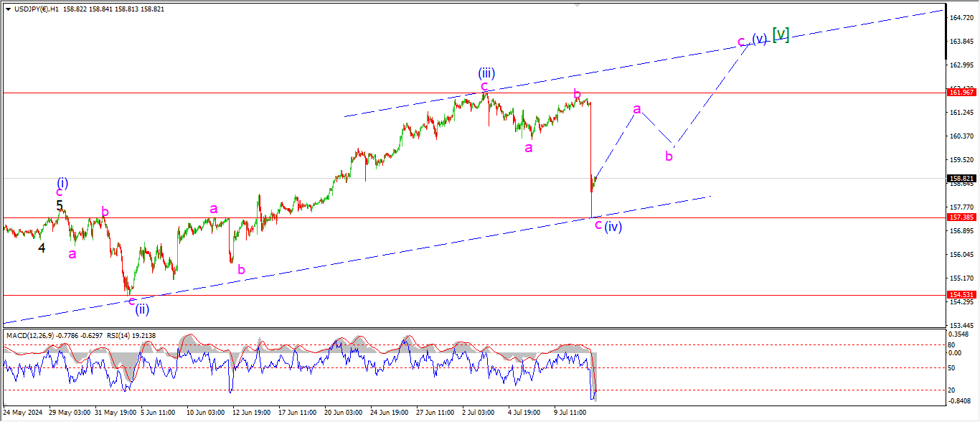Viewport: 980px width, 422px height.
Task: Click the 160.370 value on price axis
Action: pyautogui.click(x=961, y=136)
